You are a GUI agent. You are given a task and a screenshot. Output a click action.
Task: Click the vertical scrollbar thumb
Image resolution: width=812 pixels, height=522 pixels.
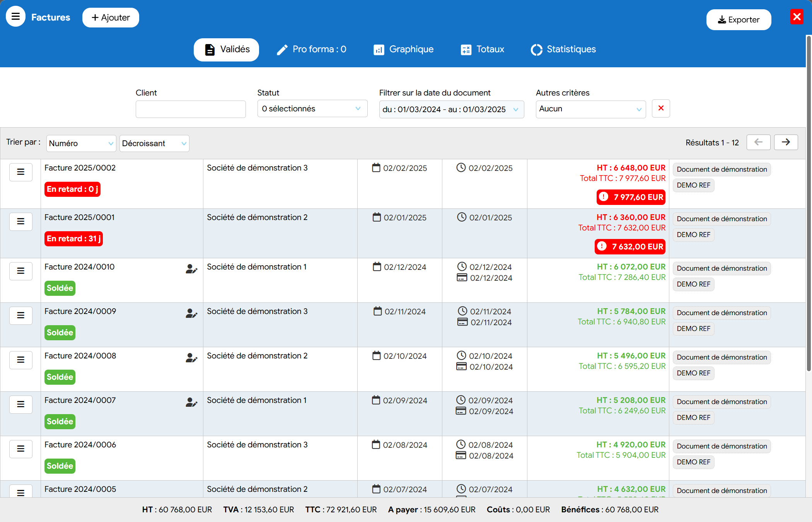pos(809,203)
